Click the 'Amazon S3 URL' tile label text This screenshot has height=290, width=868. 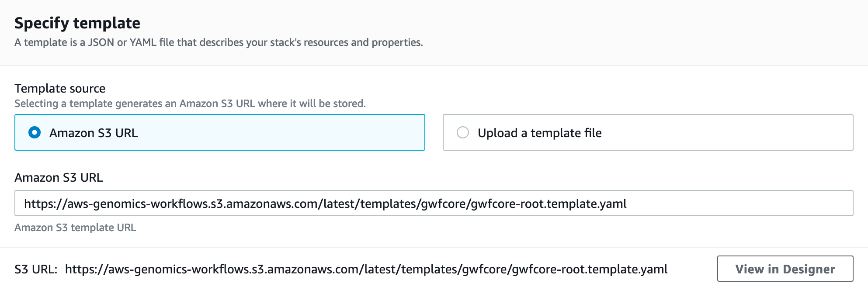[x=94, y=133]
